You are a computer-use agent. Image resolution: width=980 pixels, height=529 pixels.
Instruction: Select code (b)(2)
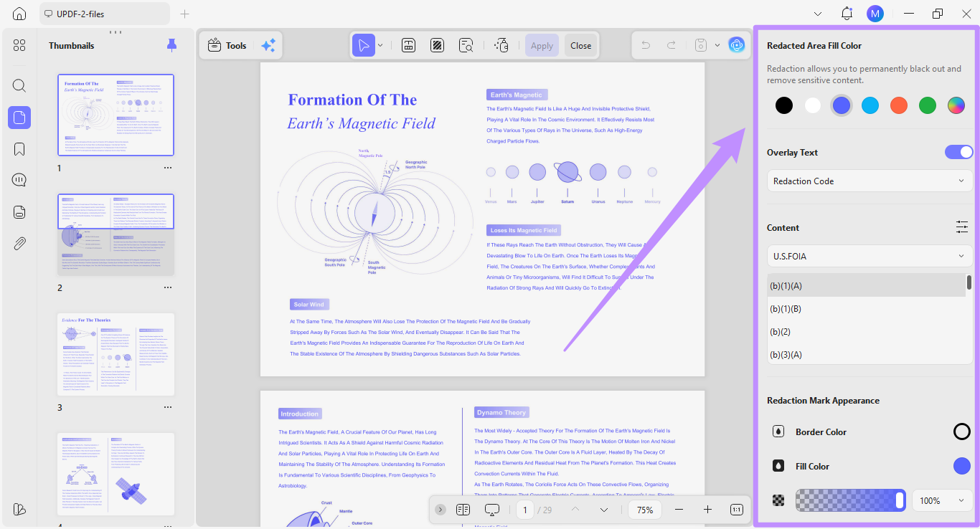pyautogui.click(x=866, y=332)
